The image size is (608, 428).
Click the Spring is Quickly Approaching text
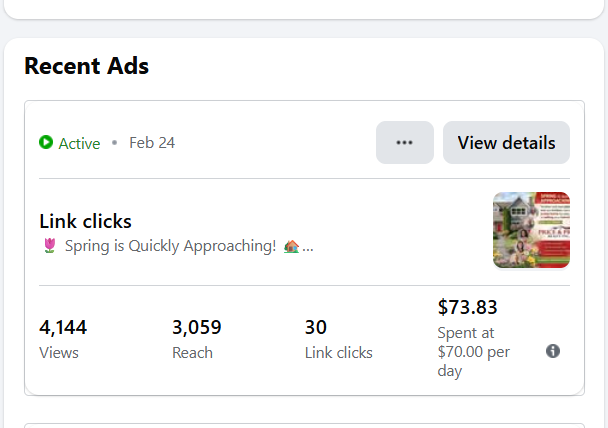(170, 246)
